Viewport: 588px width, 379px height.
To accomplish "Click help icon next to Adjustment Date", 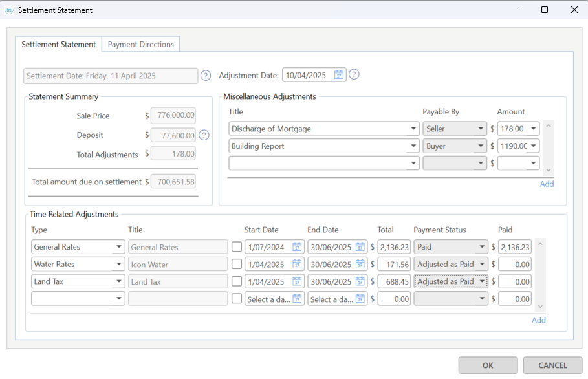I will [354, 74].
